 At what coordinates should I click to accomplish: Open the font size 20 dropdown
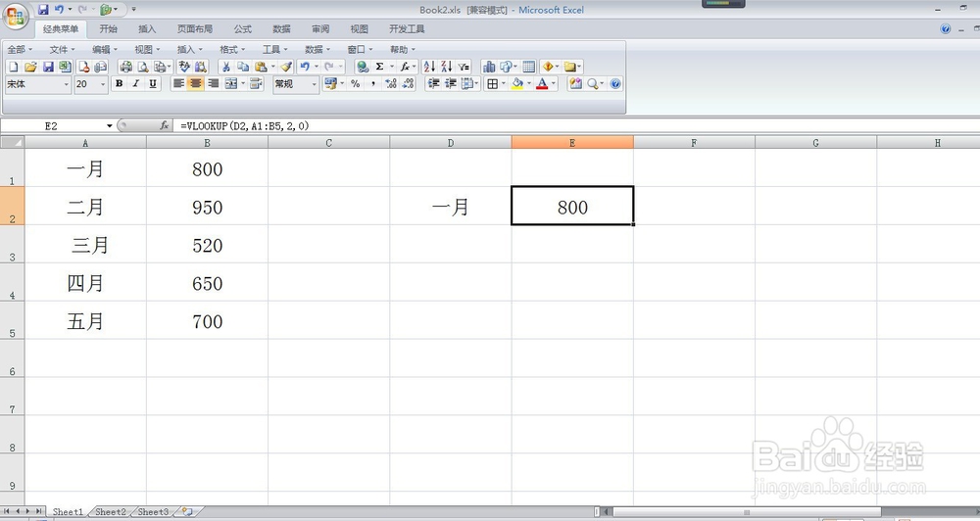click(103, 84)
